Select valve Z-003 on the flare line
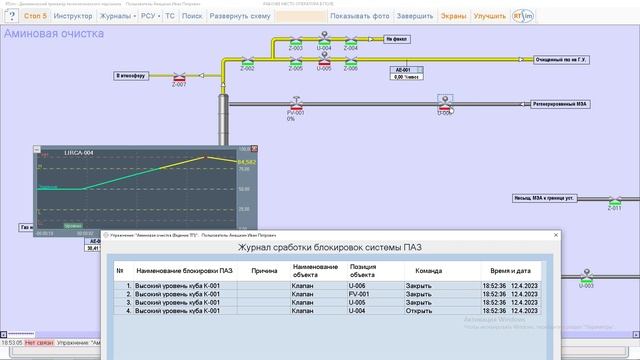 click(296, 41)
